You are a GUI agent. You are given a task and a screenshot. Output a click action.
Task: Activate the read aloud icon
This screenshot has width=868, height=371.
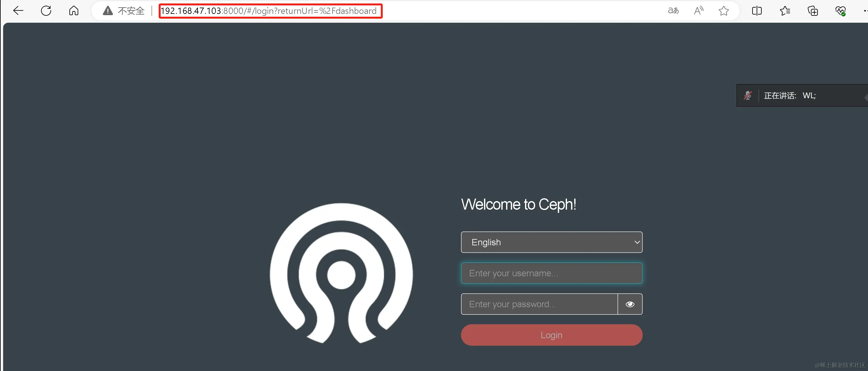point(699,11)
